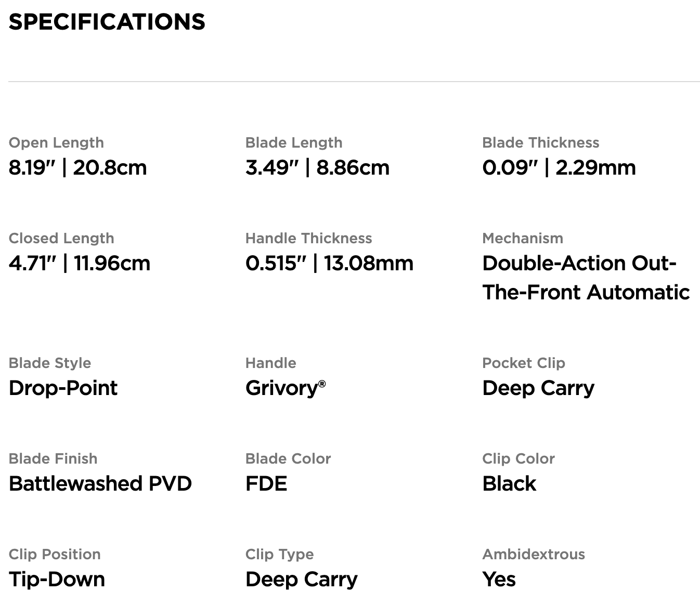Click the 4.71" | 11.96cm closed length
The width and height of the screenshot is (700, 605).
80,263
